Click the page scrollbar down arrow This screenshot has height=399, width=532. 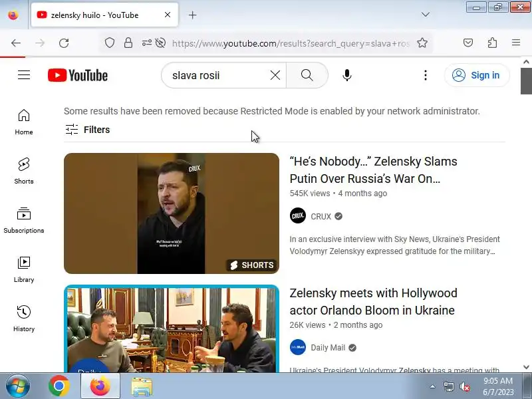pyautogui.click(x=526, y=367)
